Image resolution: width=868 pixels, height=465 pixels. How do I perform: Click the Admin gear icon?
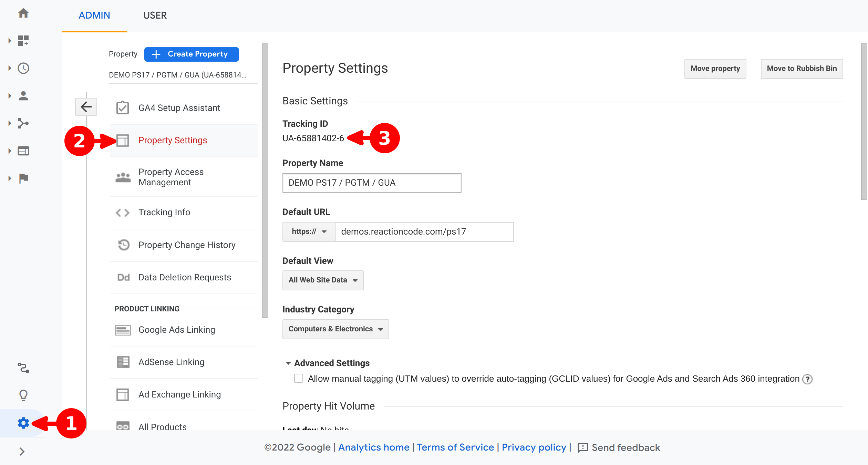tap(23, 423)
